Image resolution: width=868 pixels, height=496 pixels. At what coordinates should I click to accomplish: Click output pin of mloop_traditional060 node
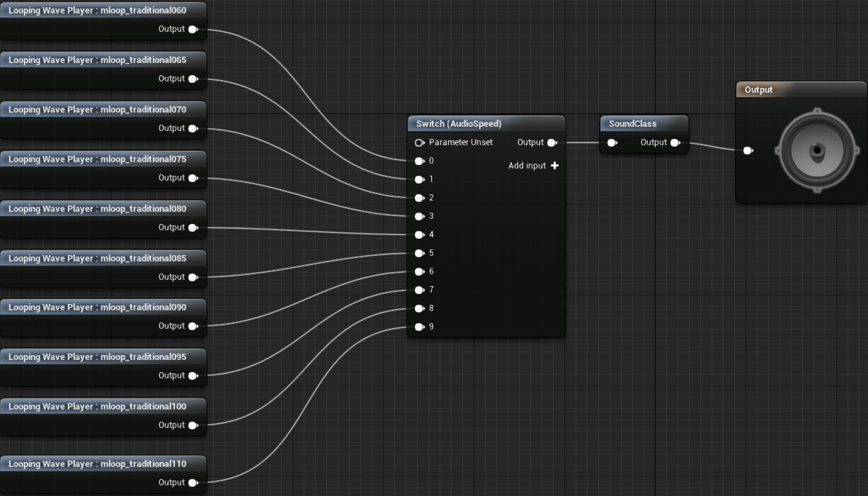(x=193, y=29)
